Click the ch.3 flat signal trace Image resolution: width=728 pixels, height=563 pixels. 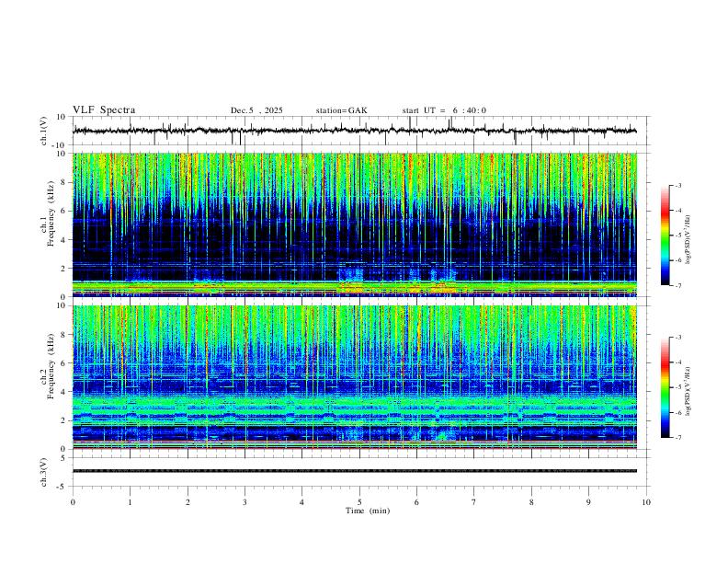tap(355, 471)
